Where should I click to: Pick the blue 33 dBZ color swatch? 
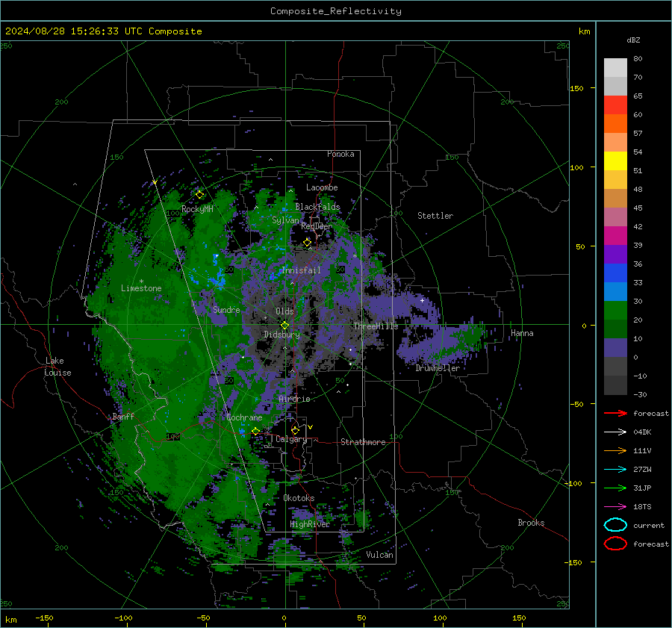coord(615,273)
